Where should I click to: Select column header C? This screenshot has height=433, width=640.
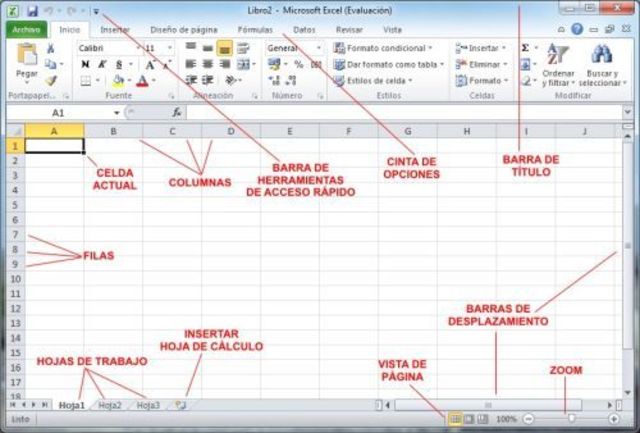[172, 131]
